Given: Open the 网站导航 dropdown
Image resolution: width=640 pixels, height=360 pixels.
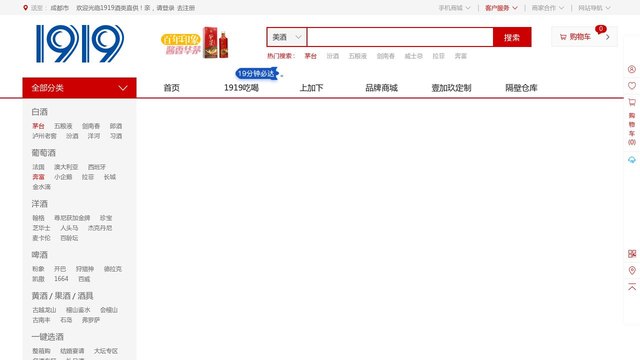Looking at the screenshot, I should pyautogui.click(x=594, y=8).
